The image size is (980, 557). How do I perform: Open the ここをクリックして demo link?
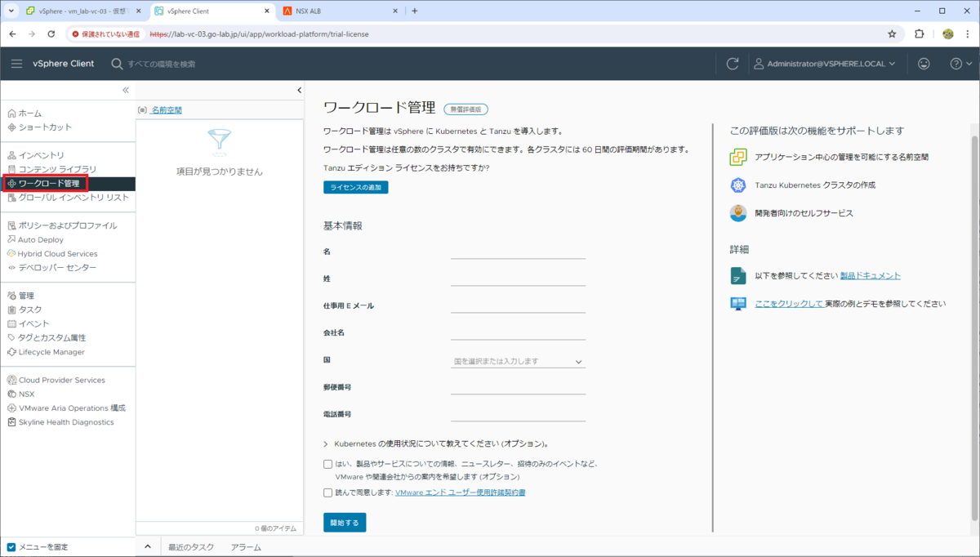789,303
